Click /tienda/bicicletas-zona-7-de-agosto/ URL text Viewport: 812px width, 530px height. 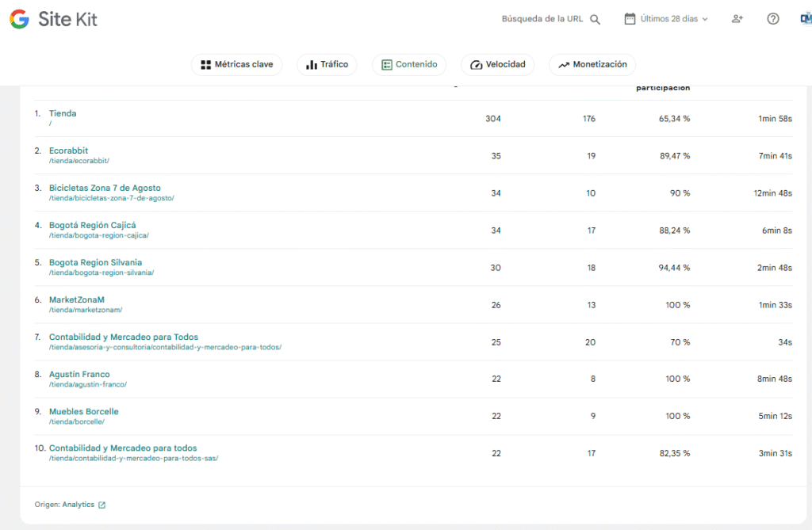[x=111, y=198]
